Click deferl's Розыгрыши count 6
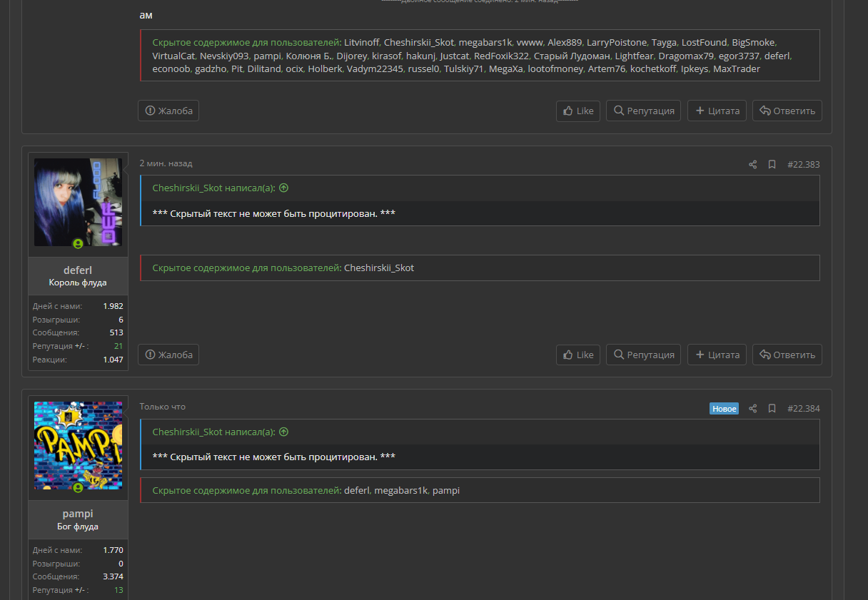The height and width of the screenshot is (600, 868). point(121,320)
